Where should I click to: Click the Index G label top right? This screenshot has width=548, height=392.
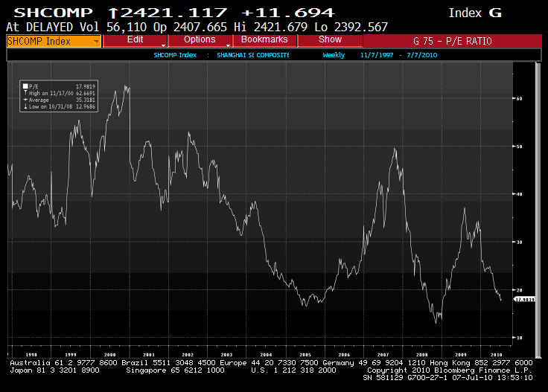click(x=475, y=13)
